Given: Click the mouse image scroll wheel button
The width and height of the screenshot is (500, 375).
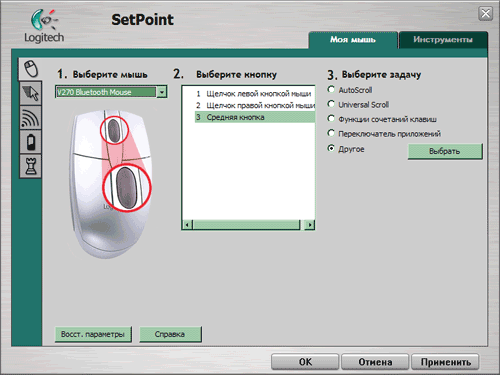Looking at the screenshot, I should click(x=114, y=130).
